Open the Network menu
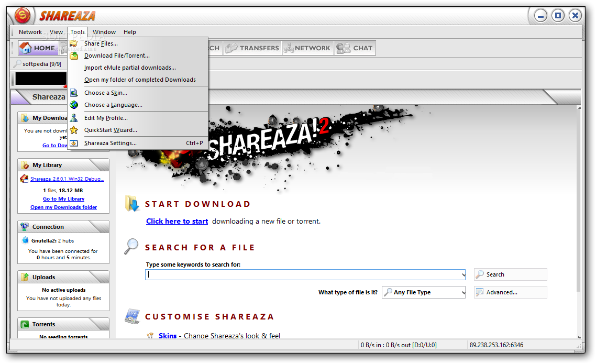Image resolution: width=596 pixels, height=364 pixels. [30, 32]
